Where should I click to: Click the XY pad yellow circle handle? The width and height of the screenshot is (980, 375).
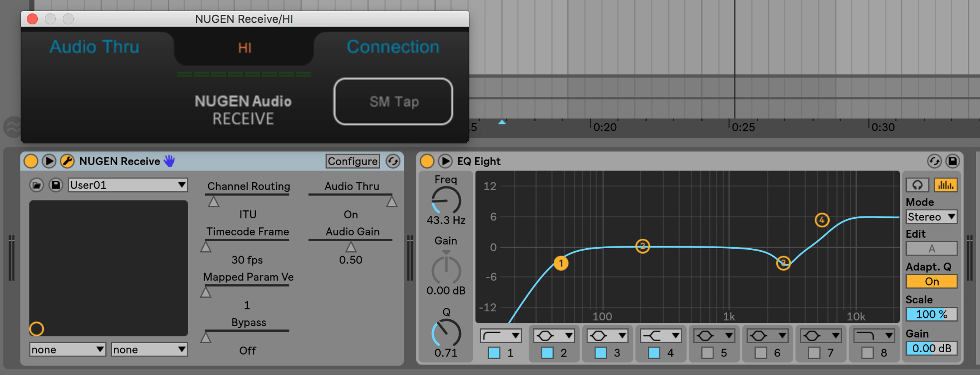tap(36, 329)
